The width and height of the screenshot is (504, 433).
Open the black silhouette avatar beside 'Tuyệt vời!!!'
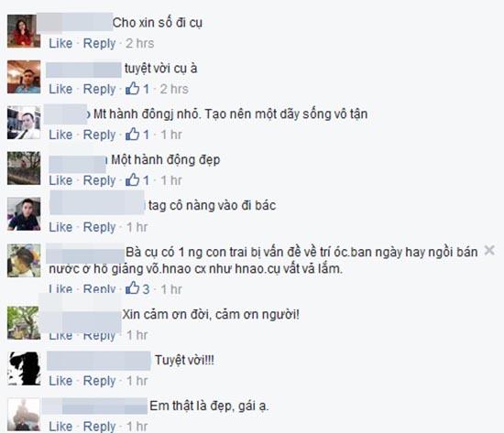coord(24,368)
